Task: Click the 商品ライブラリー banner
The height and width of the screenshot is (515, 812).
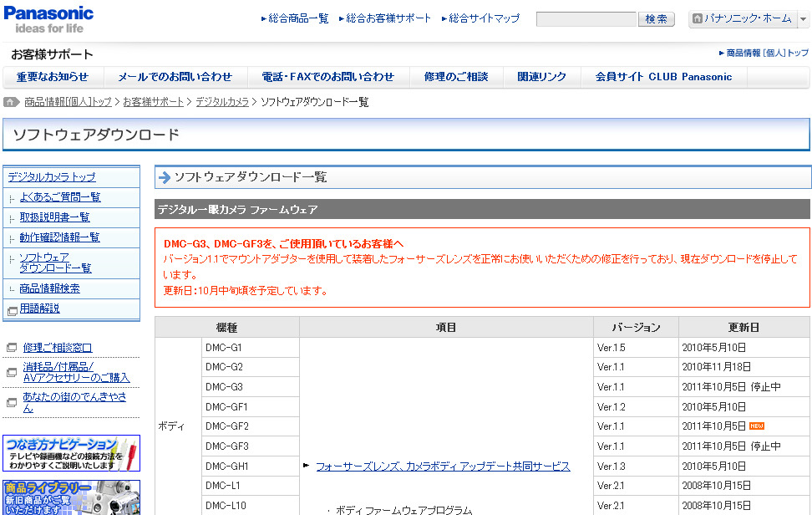Action: [x=72, y=497]
